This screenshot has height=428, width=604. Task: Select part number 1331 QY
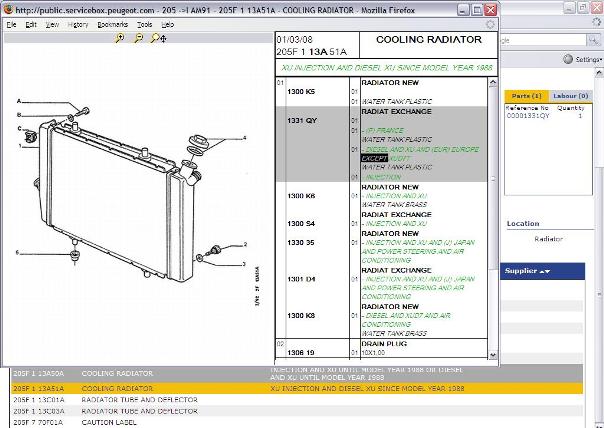[302, 121]
